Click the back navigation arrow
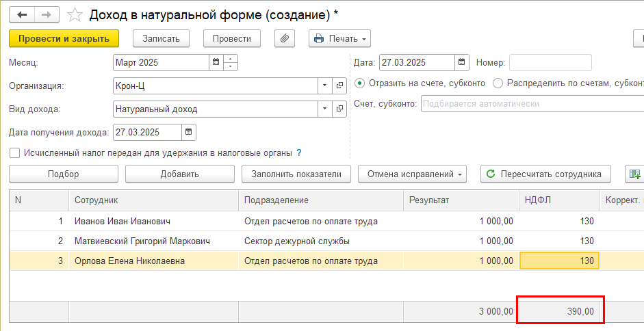 [x=22, y=14]
